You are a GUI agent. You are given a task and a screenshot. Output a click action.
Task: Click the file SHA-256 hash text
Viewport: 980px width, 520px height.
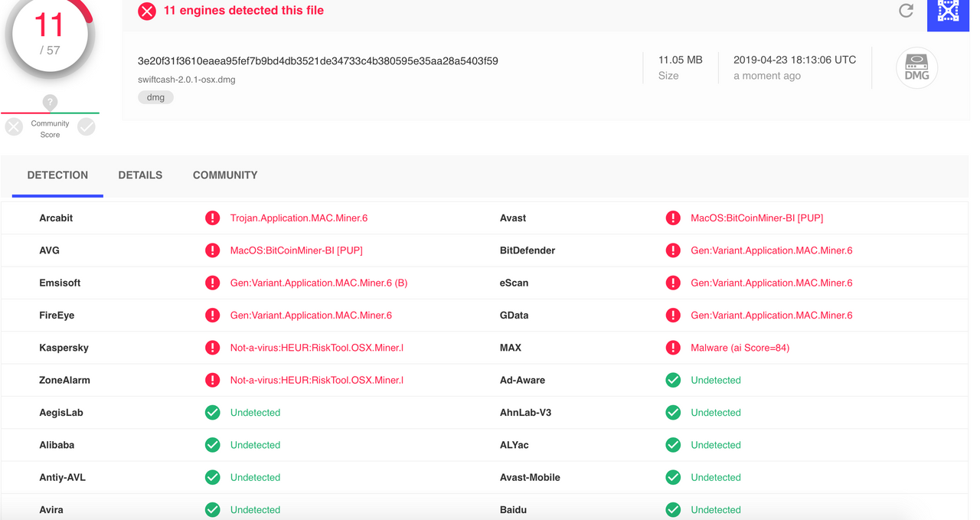pyautogui.click(x=318, y=61)
